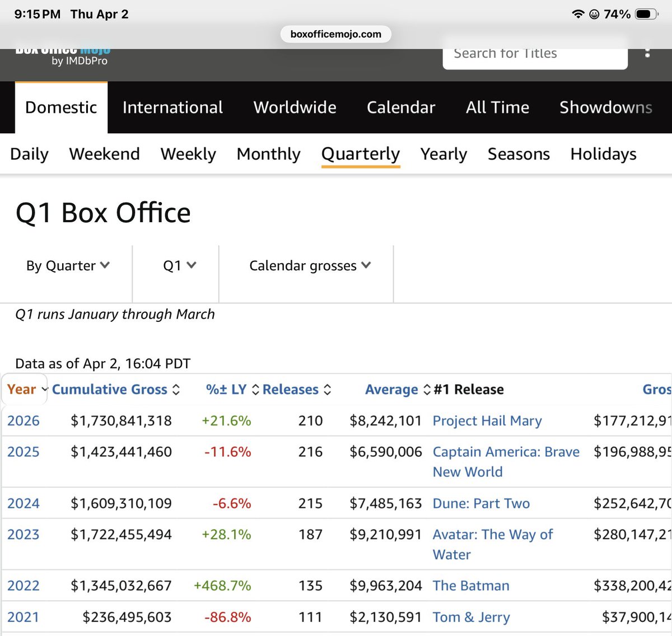The width and height of the screenshot is (672, 636).
Task: Tap the Q1 Box Office heading
Action: tap(103, 213)
